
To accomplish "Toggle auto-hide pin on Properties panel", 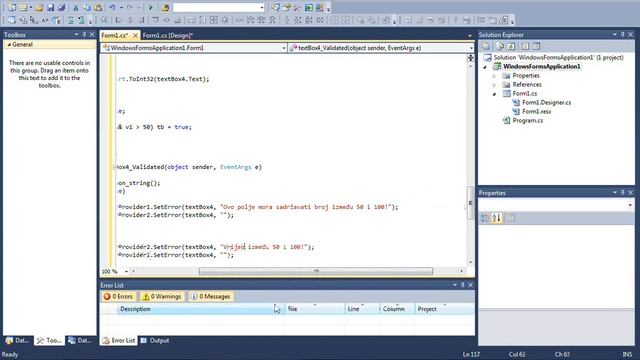I will point(623,192).
